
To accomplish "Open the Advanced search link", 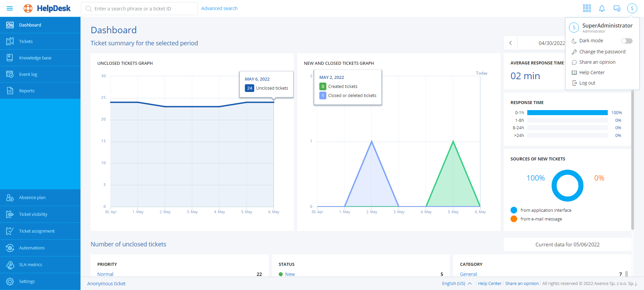I will click(219, 8).
